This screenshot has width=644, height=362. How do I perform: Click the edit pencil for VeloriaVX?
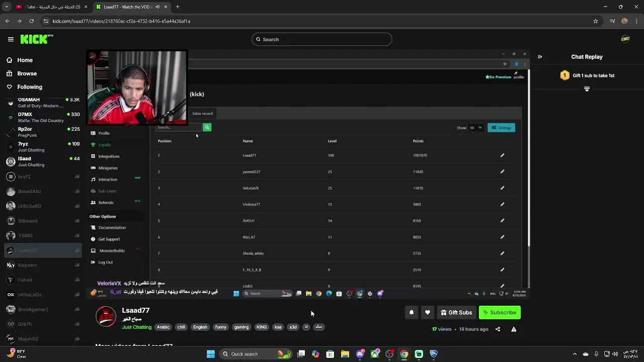coord(502,188)
